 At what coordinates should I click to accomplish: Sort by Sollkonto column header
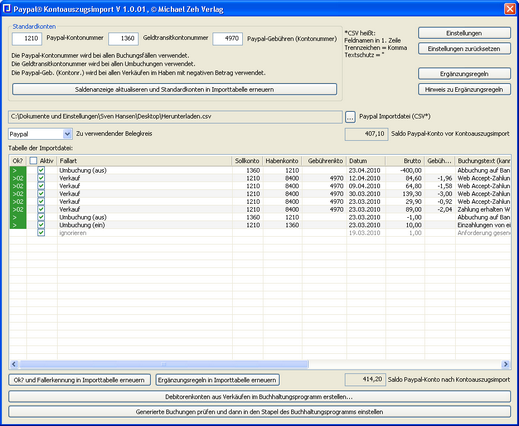point(247,161)
